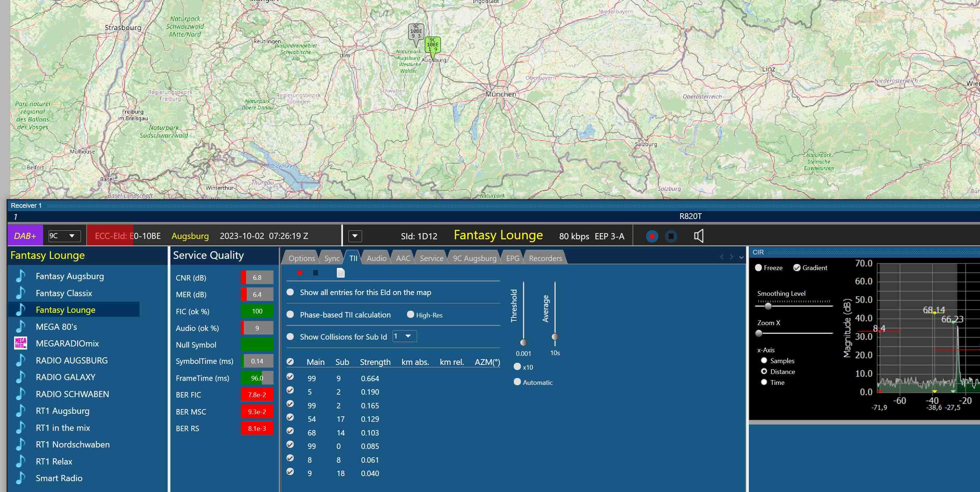980x492 pixels.
Task: Click the music note icon beside MEGA 80's
Action: click(21, 326)
